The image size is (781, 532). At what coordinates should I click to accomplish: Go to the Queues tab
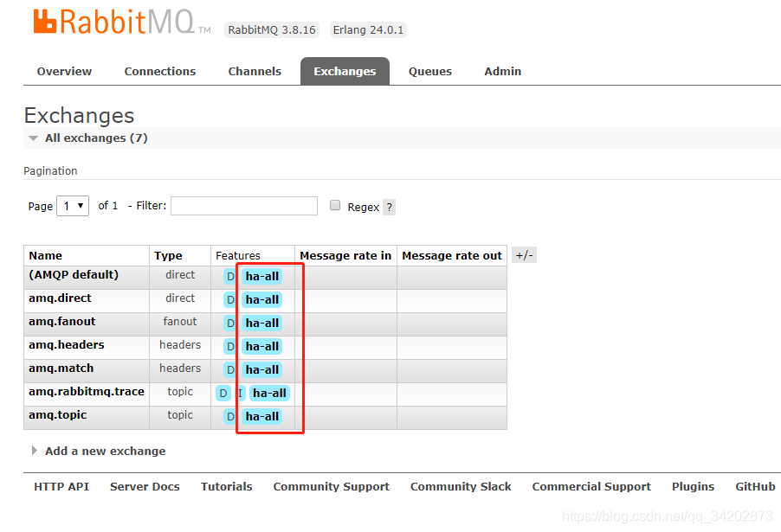click(429, 71)
